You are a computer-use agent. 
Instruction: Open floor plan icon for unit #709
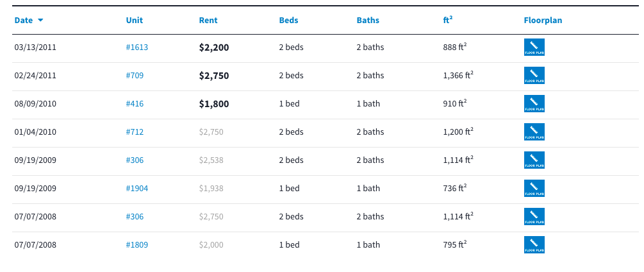pyautogui.click(x=534, y=76)
